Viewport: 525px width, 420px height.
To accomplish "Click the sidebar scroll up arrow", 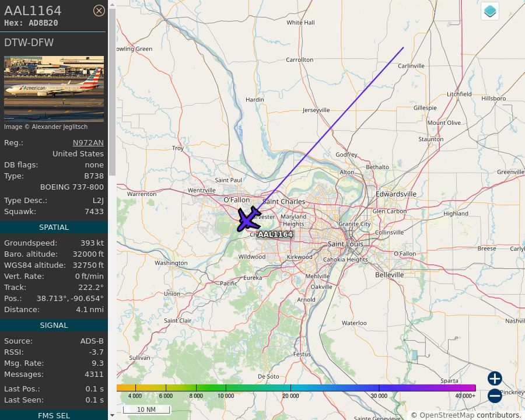I will coord(112,5).
